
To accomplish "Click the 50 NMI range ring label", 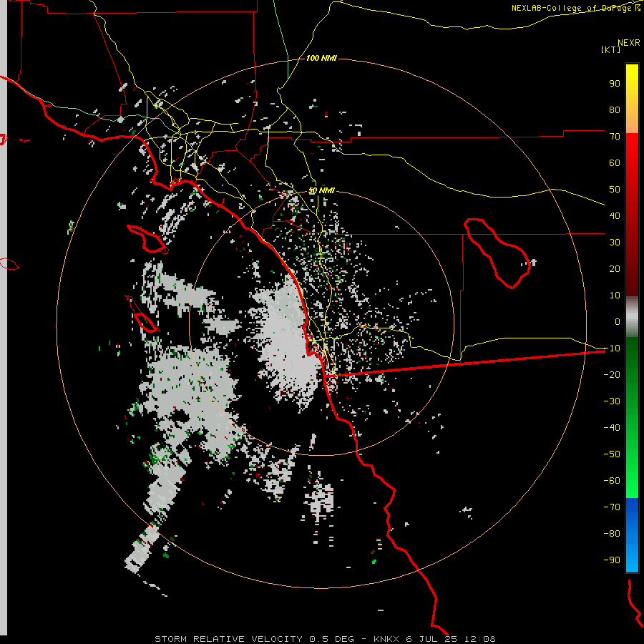I will [x=321, y=190].
